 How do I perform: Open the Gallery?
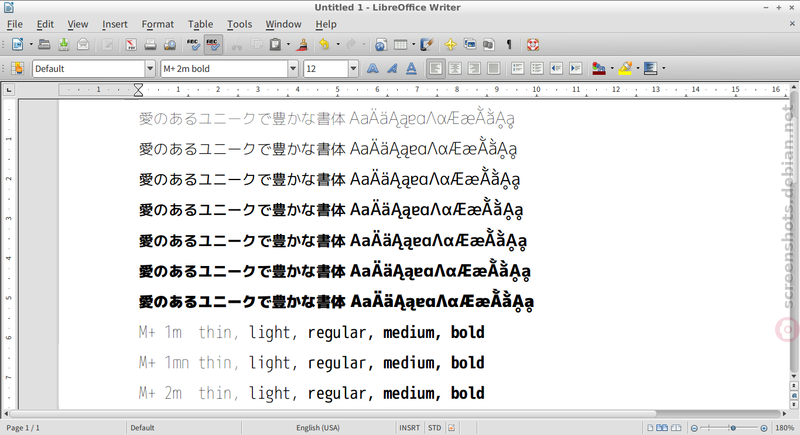470,45
